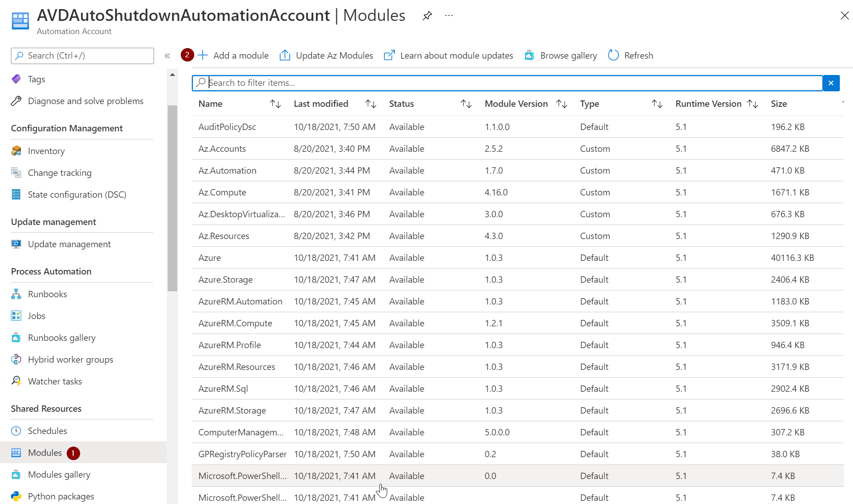The image size is (853, 504).
Task: Click the Modules grid icon in sidebar
Action: (x=16, y=453)
